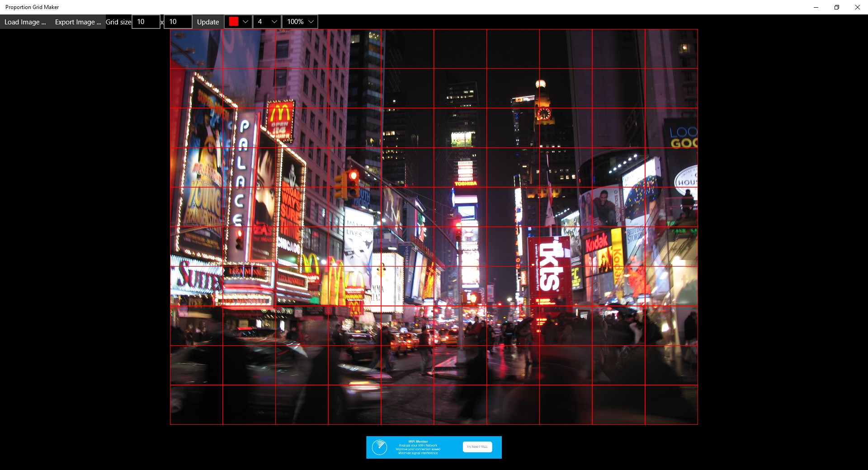Image resolution: width=868 pixels, height=470 pixels.
Task: Click the grid height input field
Action: click(177, 21)
